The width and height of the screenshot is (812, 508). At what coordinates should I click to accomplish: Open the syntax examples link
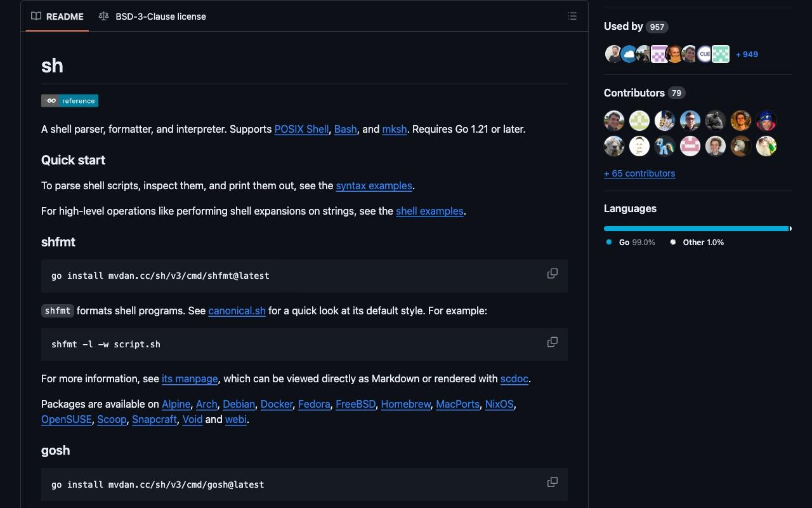tap(374, 185)
